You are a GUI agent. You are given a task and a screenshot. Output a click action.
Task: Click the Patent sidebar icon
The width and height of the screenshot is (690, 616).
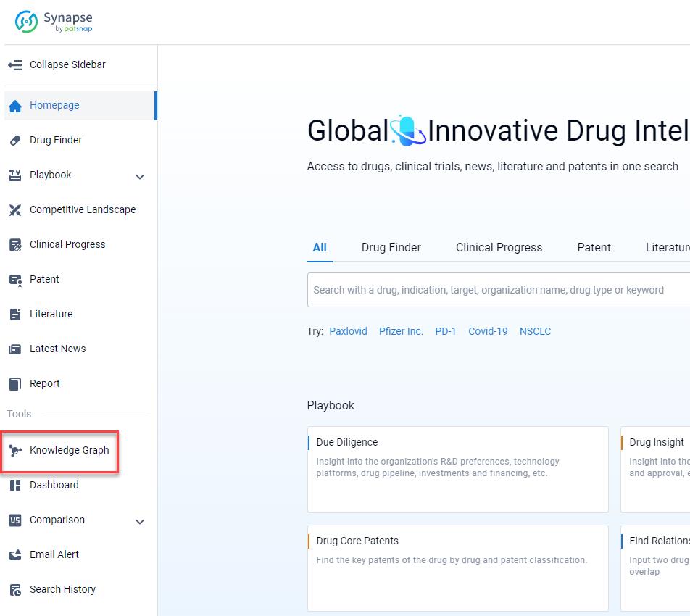[15, 280]
